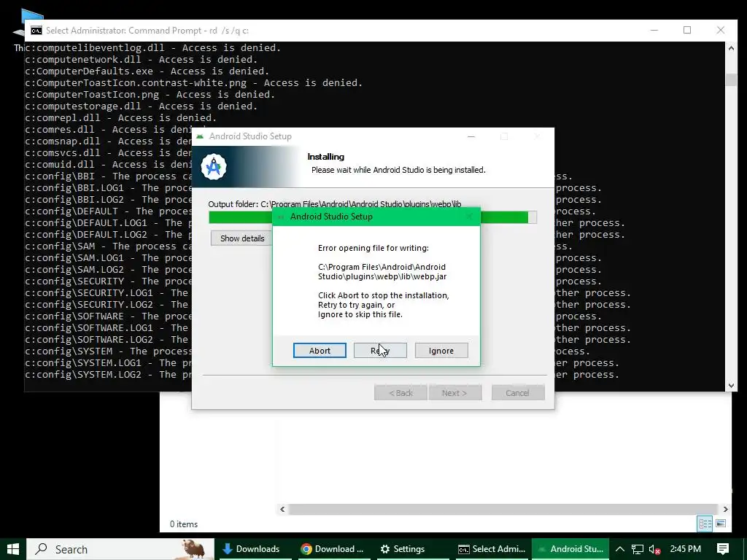Image resolution: width=747 pixels, height=560 pixels.
Task: Maximize the Command Prompt window
Action: [x=687, y=30]
